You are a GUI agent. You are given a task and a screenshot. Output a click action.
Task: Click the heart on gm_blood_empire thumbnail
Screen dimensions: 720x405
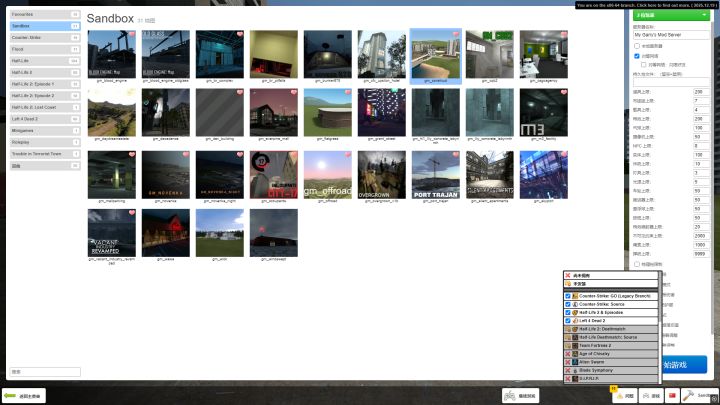pos(132,34)
